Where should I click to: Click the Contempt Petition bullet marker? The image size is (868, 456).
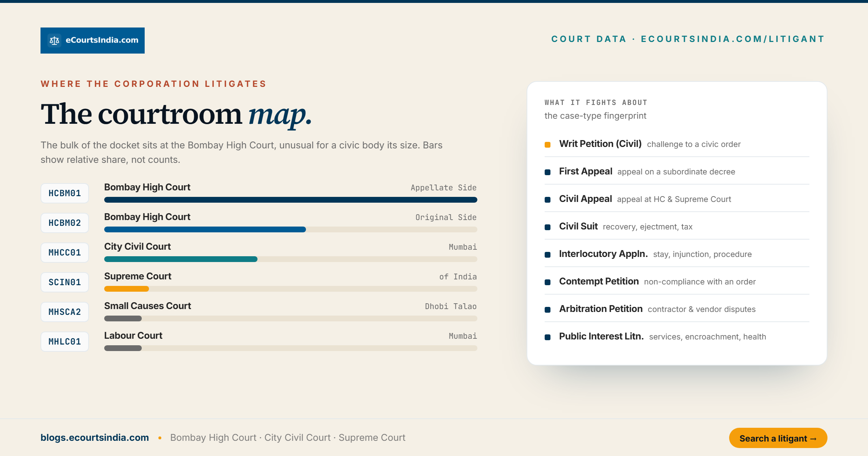[x=548, y=282]
